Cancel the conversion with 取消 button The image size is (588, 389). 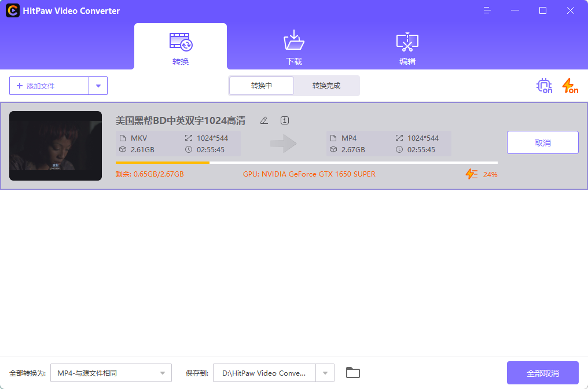tap(543, 142)
